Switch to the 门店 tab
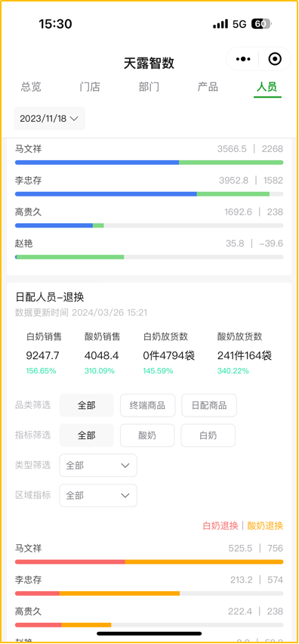This screenshot has height=644, width=299. (90, 87)
